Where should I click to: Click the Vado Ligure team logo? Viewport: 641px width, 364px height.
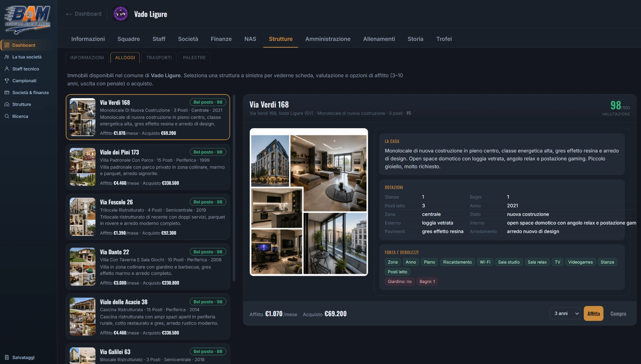121,14
